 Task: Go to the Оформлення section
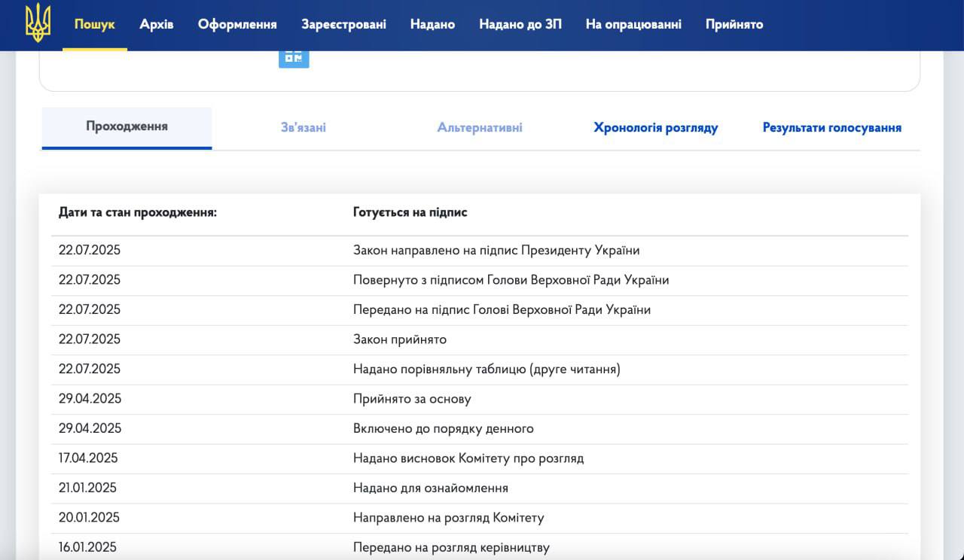tap(237, 24)
